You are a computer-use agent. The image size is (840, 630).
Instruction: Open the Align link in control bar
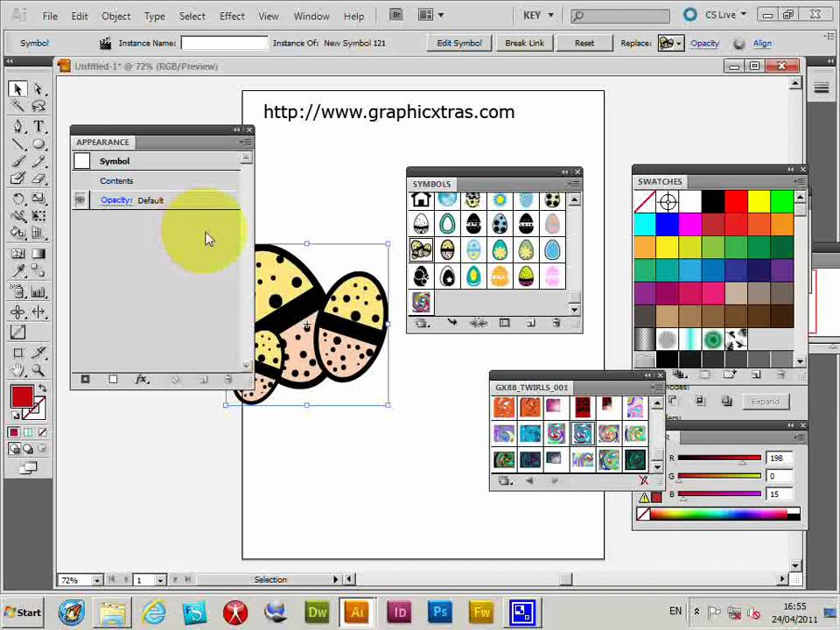[x=762, y=43]
